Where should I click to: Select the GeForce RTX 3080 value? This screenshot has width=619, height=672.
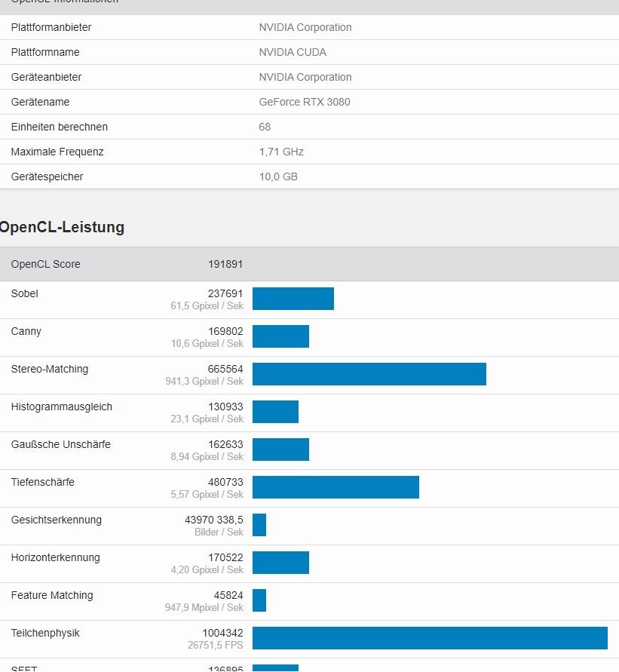tap(305, 102)
